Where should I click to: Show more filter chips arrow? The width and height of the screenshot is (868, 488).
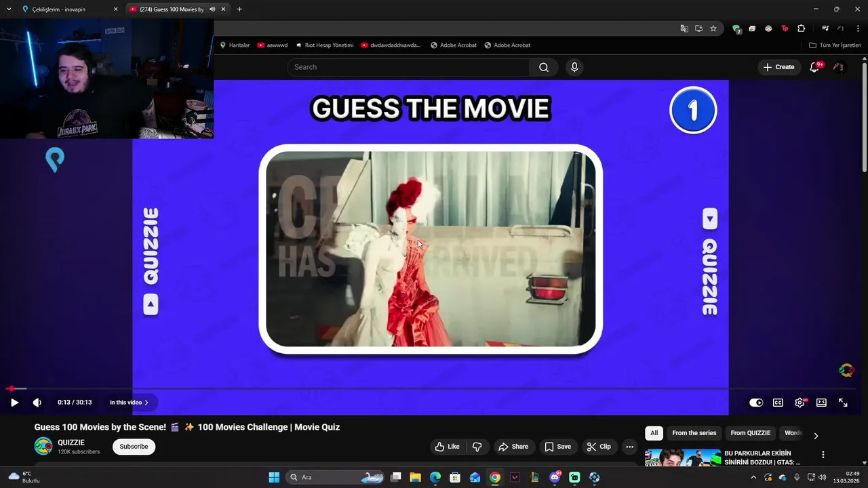tap(816, 436)
